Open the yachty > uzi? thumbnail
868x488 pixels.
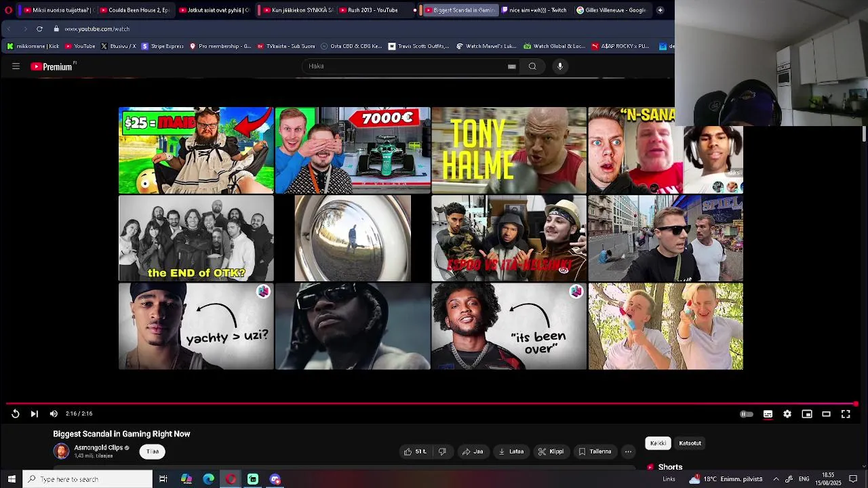pos(196,326)
